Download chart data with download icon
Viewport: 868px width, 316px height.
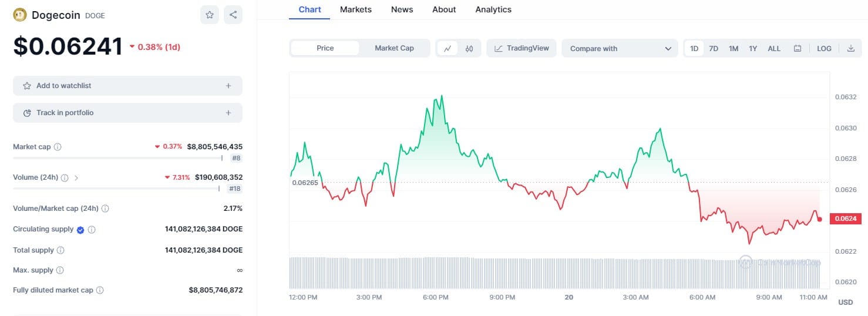(x=851, y=49)
